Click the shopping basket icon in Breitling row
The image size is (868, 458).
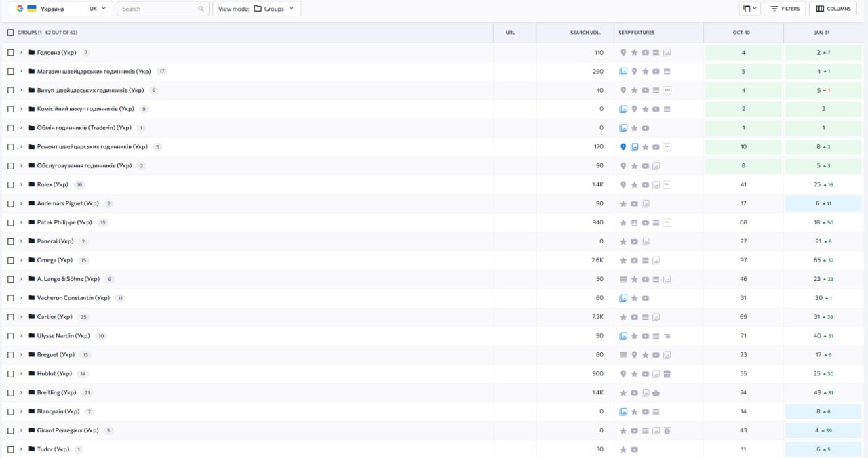coord(656,393)
